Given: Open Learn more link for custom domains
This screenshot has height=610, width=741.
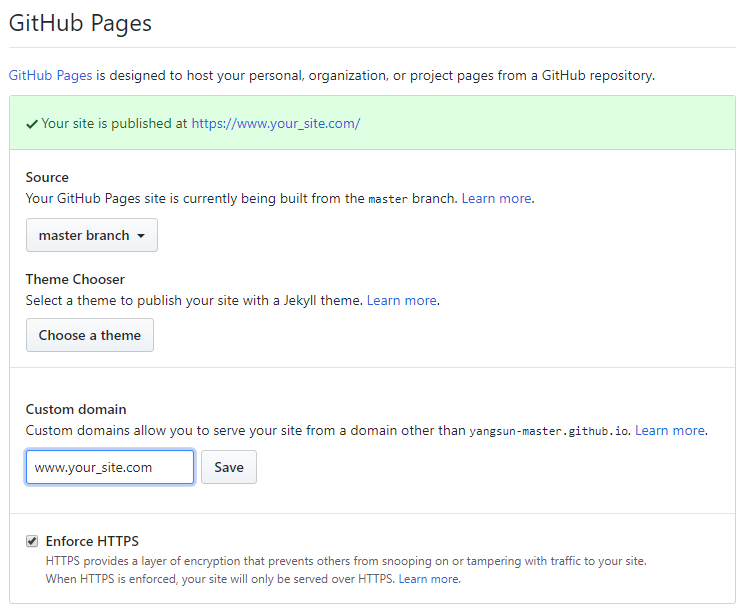Looking at the screenshot, I should 670,430.
